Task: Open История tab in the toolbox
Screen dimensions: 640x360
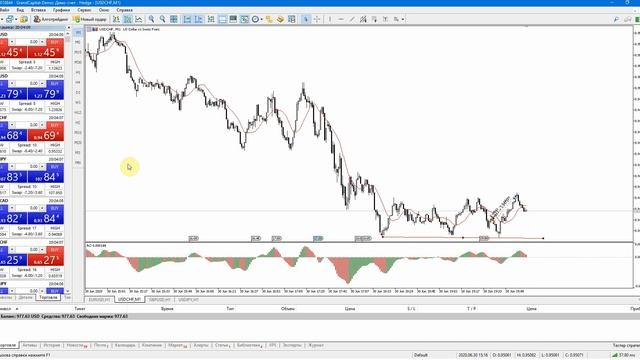Action: point(52,345)
